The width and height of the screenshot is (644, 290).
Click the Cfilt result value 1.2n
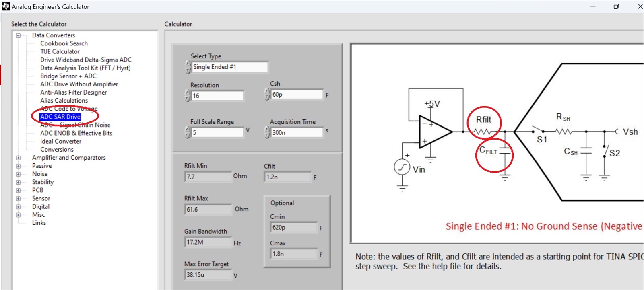(x=288, y=177)
